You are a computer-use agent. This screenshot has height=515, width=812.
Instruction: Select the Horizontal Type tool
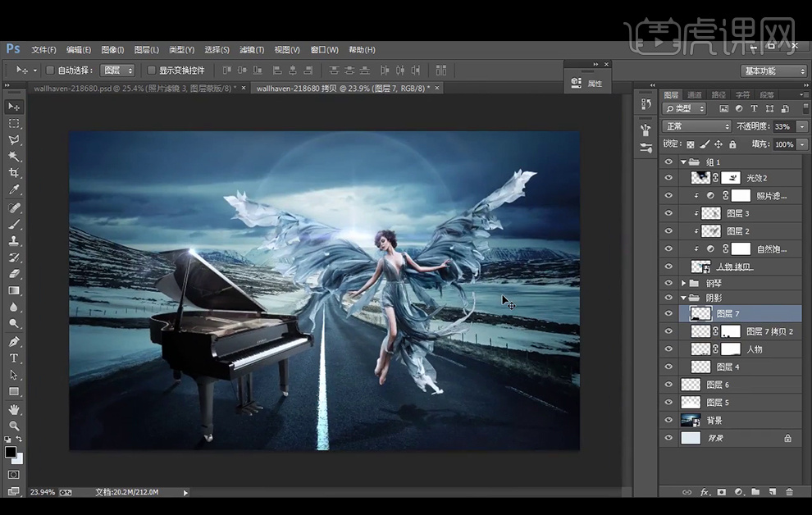[14, 358]
